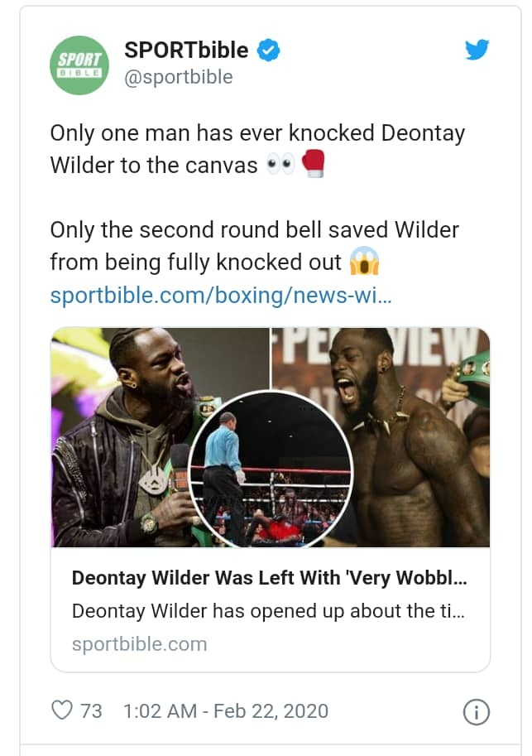532x756 pixels.
Task: Follow the sportbible.com/boxing/news-wi… link
Action: tap(221, 295)
